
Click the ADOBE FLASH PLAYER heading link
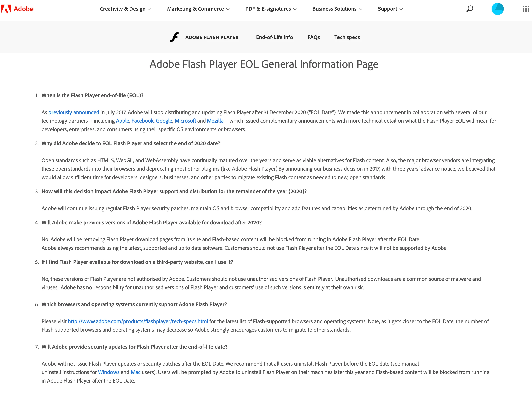click(212, 37)
